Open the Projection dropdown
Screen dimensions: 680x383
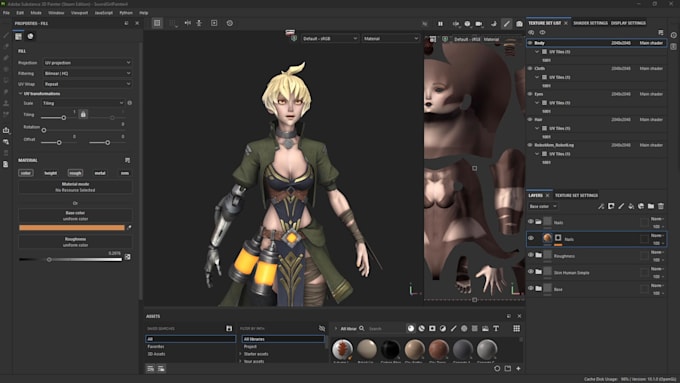87,63
